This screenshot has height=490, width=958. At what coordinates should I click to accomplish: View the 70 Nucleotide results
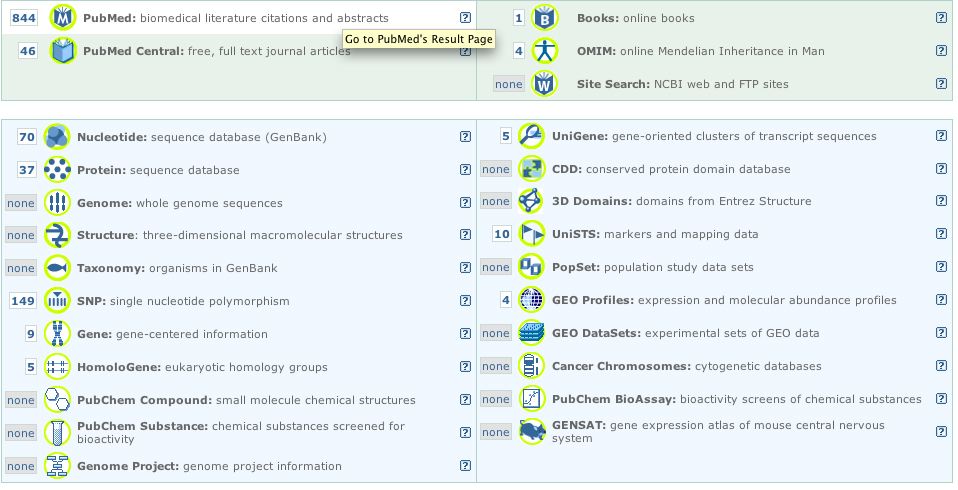click(27, 137)
